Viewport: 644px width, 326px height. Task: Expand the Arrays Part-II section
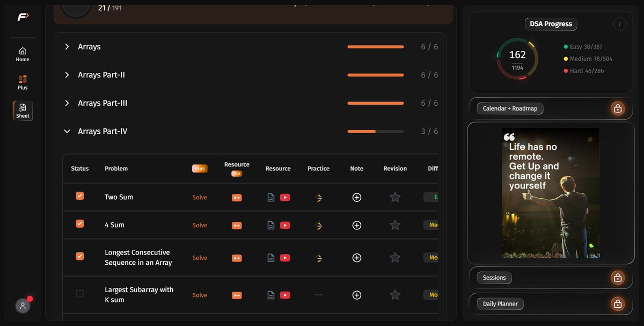click(67, 75)
